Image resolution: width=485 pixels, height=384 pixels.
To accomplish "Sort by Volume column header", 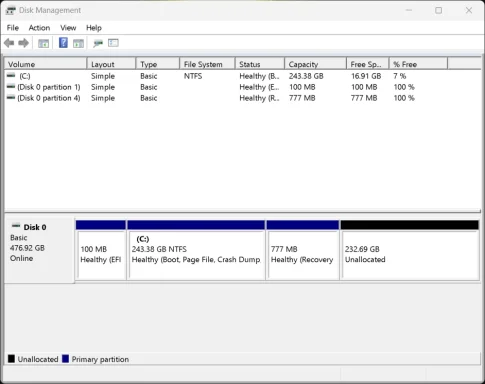I will (x=45, y=64).
